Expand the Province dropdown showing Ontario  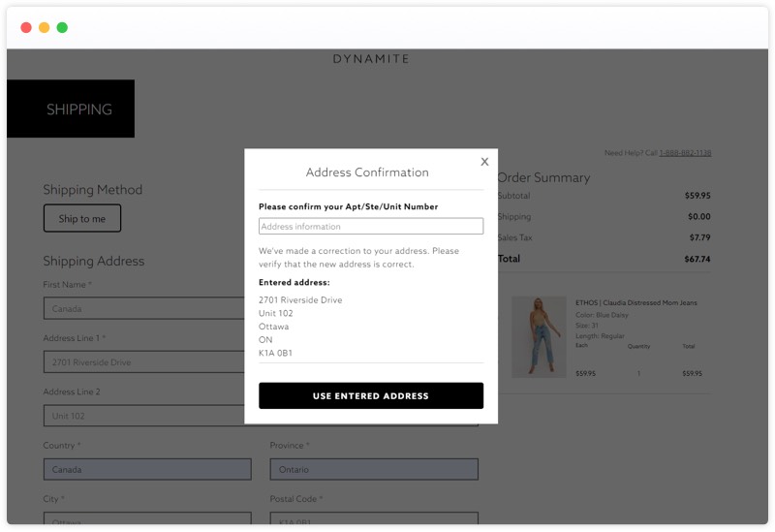coord(373,469)
